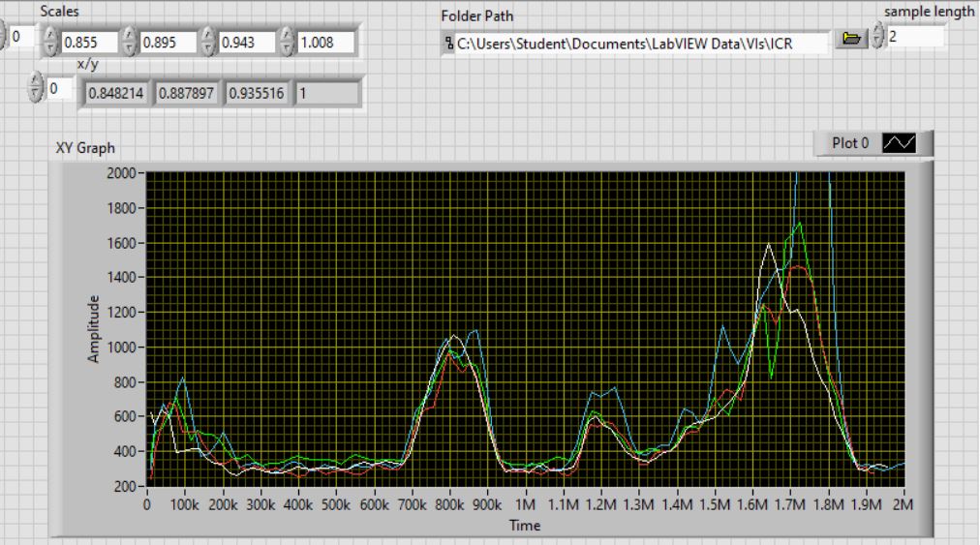Image resolution: width=980 pixels, height=545 pixels.
Task: Click the sample length value field
Action: [915, 36]
